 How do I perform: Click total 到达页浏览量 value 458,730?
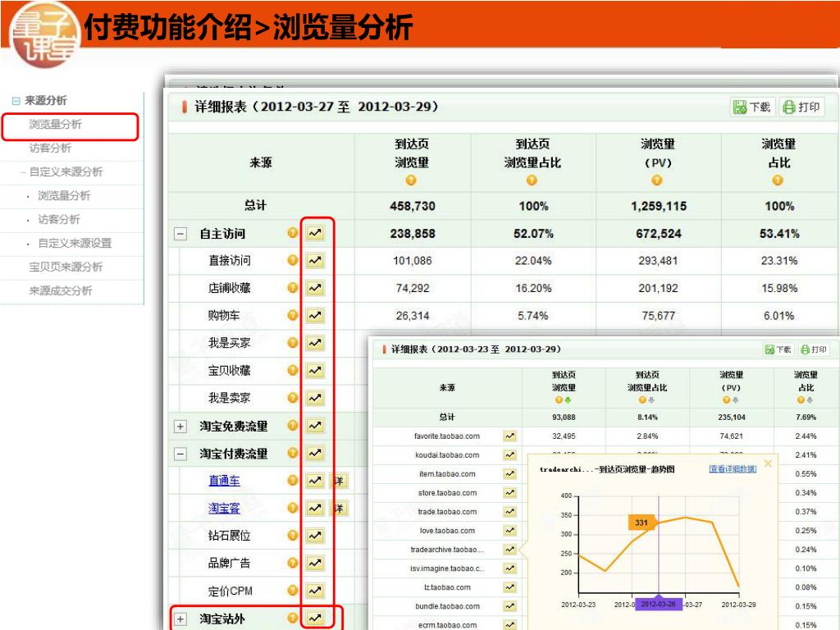coord(413,206)
